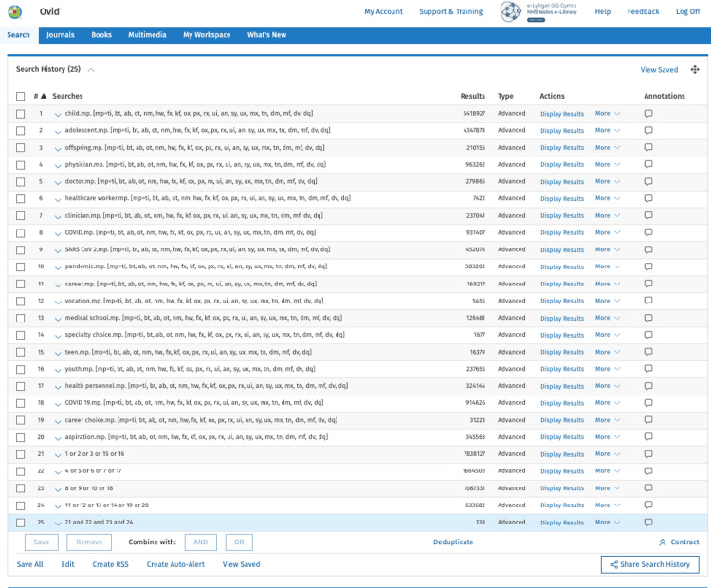
Task: Switch to the What's New tab
Action: pos(266,35)
